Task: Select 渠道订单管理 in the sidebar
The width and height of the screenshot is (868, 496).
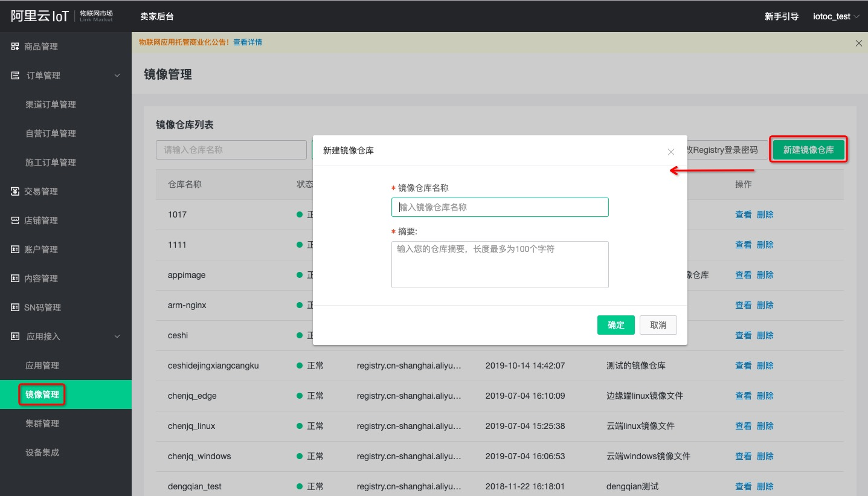Action: coord(51,105)
